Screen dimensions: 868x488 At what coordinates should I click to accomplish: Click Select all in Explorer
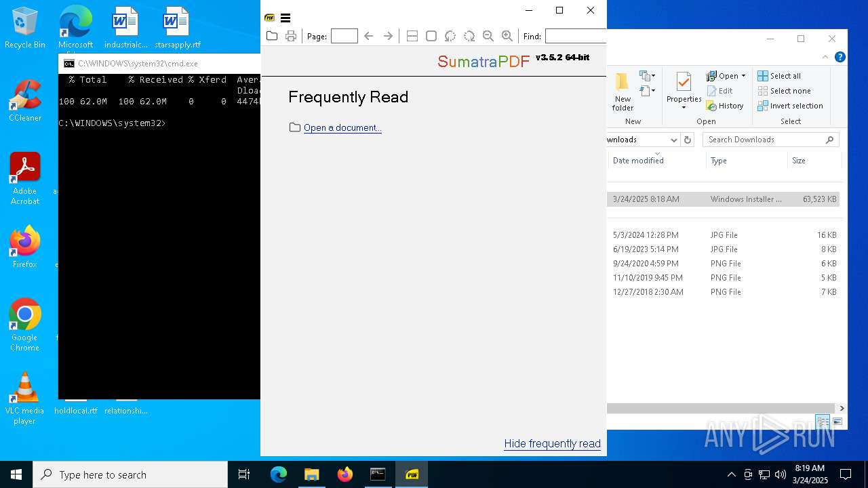[779, 76]
